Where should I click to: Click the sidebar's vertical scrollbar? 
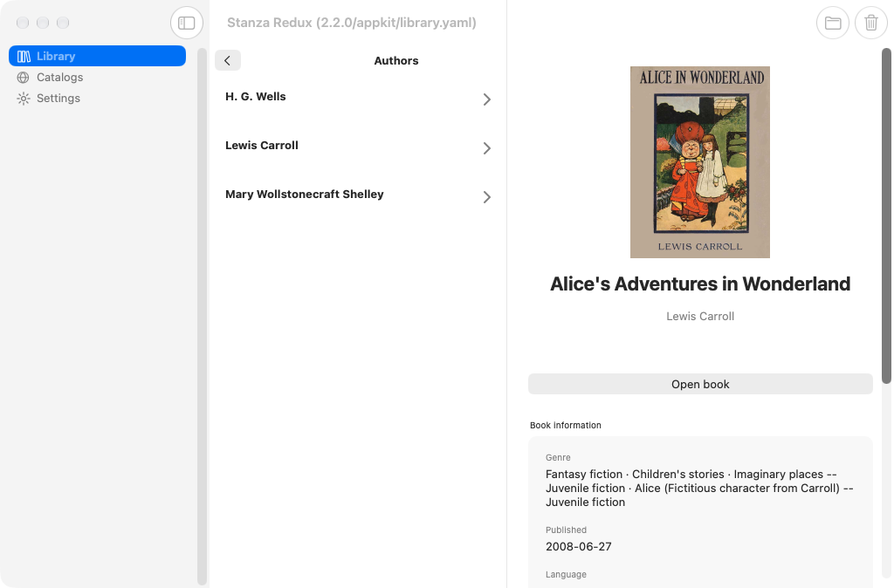202,316
